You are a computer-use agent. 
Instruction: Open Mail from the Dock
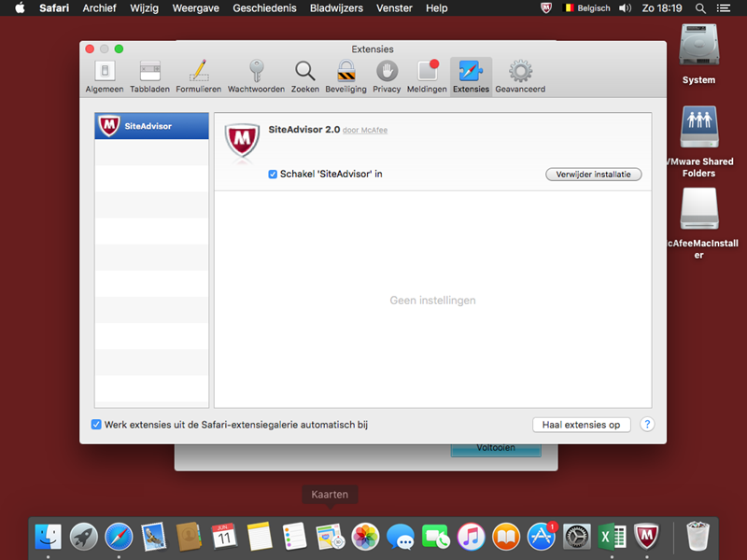tap(154, 536)
